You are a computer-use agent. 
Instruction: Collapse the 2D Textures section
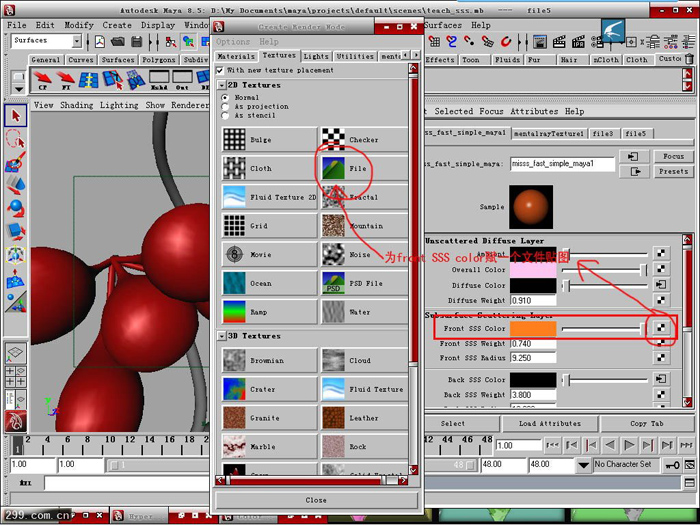coord(221,85)
